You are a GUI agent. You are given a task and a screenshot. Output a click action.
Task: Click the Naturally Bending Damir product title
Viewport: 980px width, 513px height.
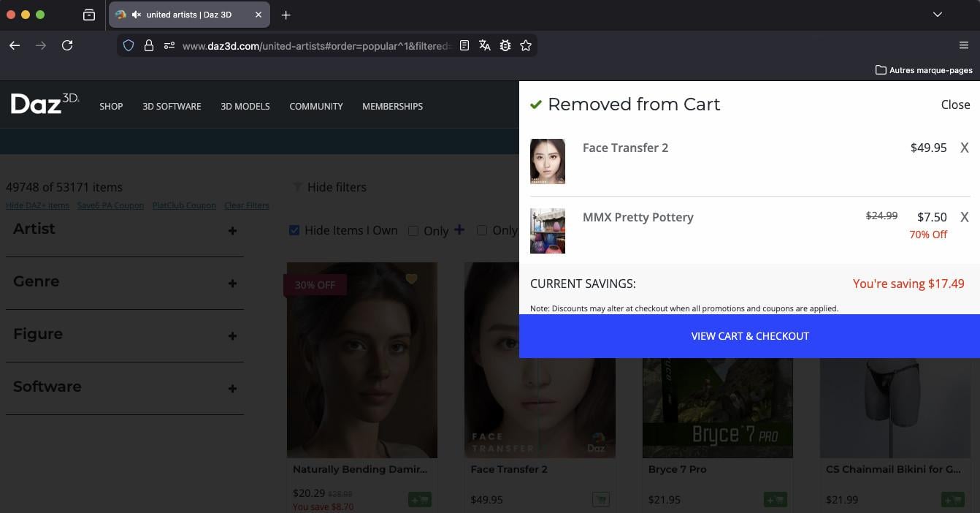tap(360, 469)
